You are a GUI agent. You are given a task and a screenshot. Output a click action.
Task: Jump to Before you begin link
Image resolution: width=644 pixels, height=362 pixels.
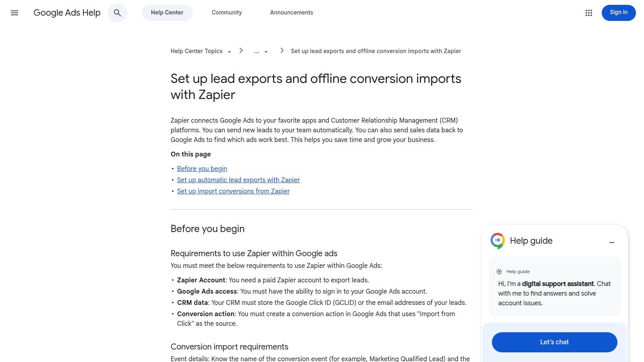pyautogui.click(x=202, y=169)
